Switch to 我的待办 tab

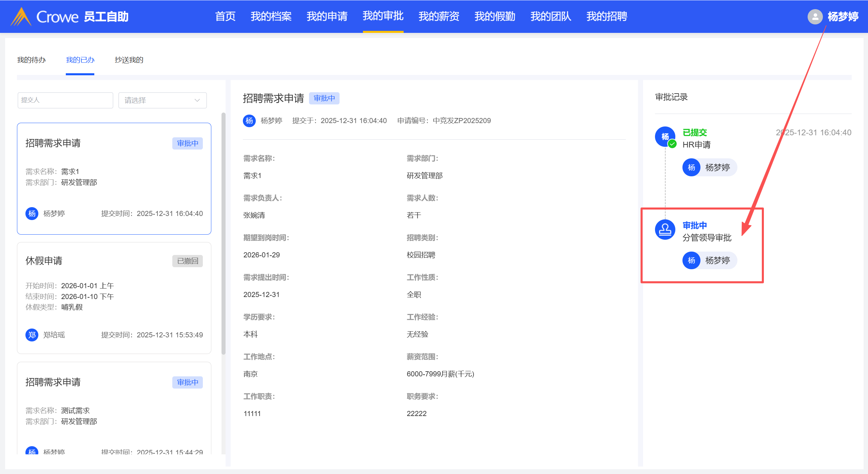pyautogui.click(x=31, y=60)
